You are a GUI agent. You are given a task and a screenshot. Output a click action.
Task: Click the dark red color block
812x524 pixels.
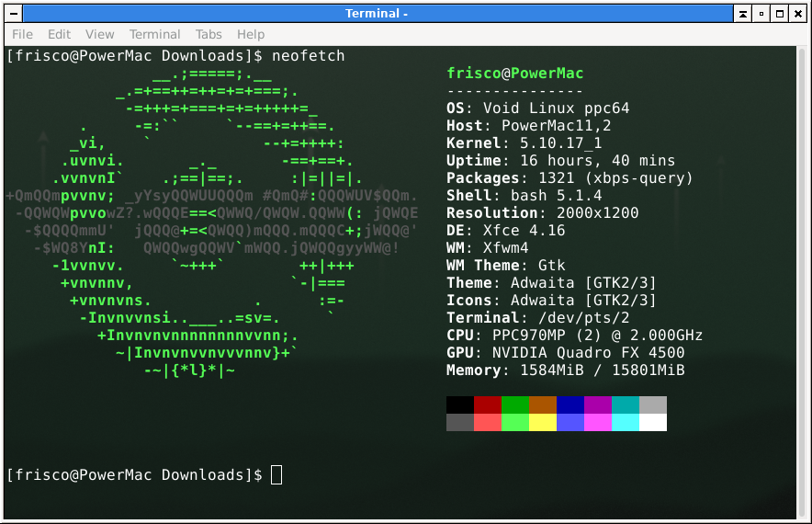[488, 404]
